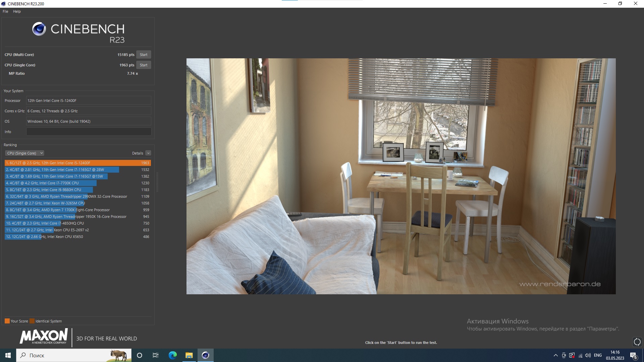Open the Cortana circle icon
Image resolution: width=644 pixels, height=362 pixels.
click(140, 355)
